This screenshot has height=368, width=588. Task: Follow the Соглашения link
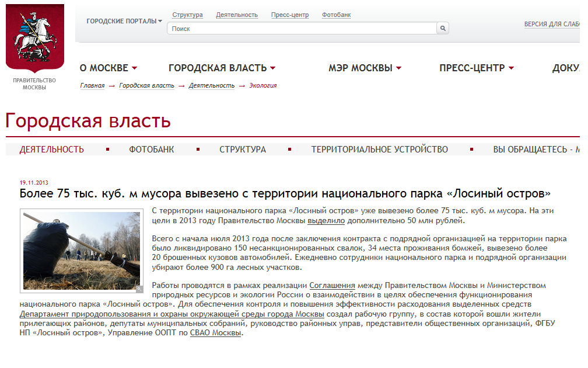332,286
